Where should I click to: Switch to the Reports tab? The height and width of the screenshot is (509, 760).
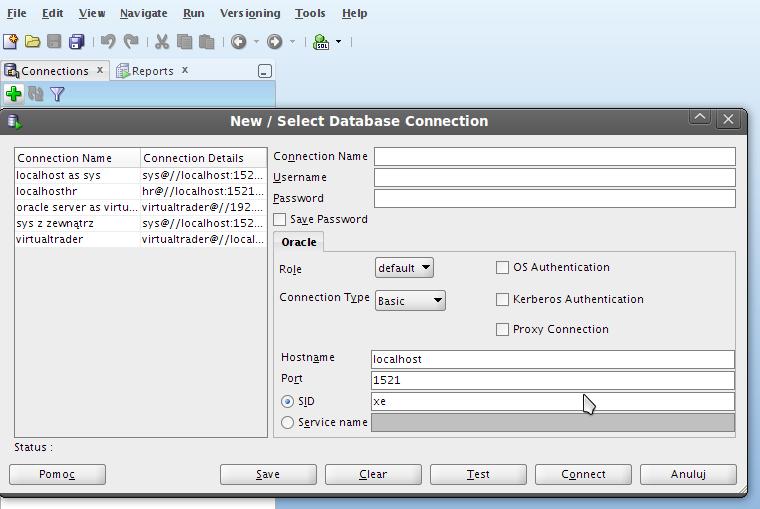[x=152, y=71]
